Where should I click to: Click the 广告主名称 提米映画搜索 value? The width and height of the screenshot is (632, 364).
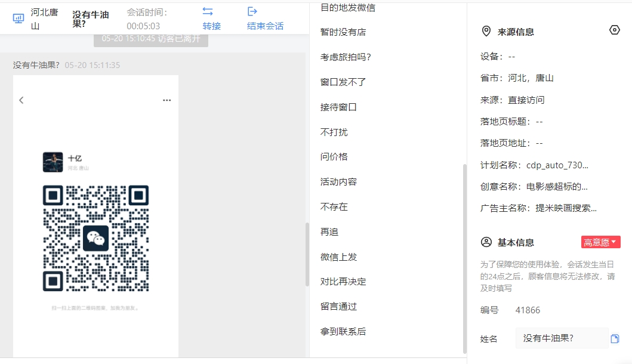pyautogui.click(x=566, y=208)
